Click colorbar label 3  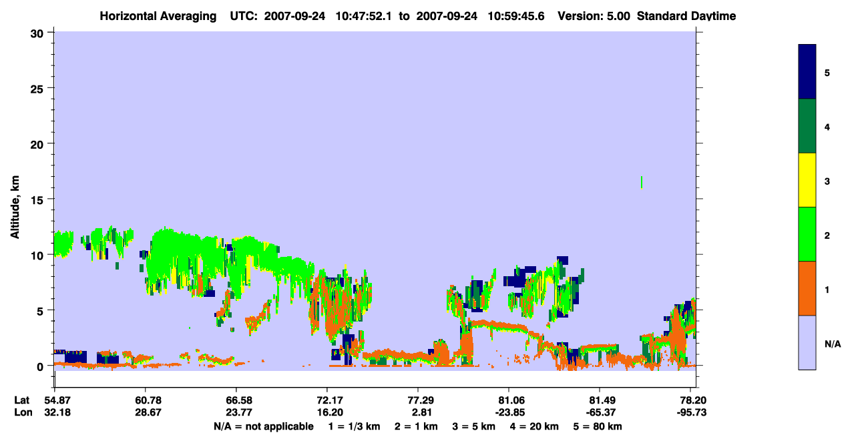coord(827,180)
